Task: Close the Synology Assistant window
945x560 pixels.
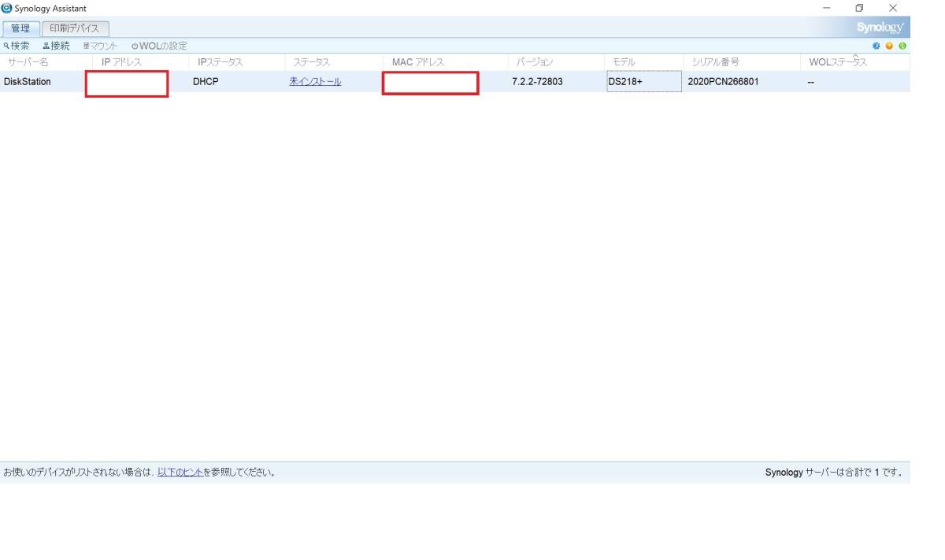Action: [892, 8]
